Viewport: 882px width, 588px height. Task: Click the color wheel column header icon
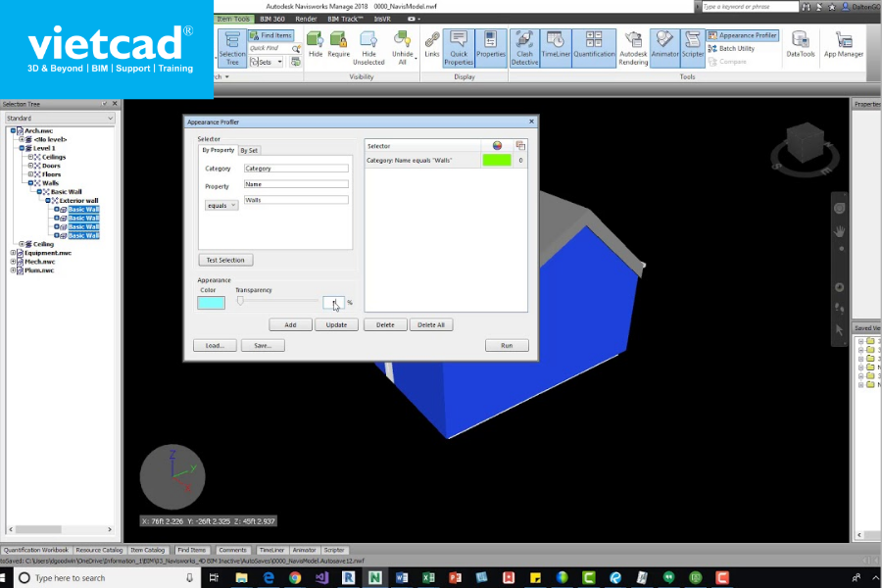point(497,146)
